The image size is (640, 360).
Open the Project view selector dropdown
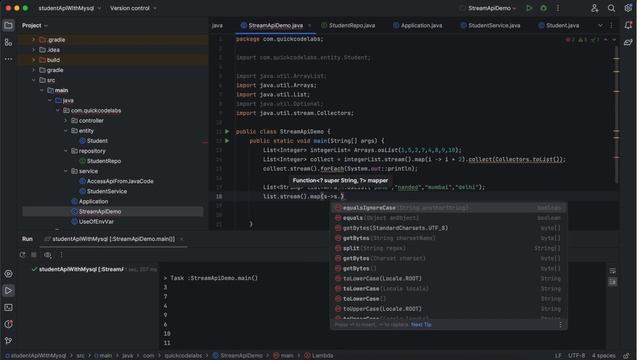tap(35, 25)
